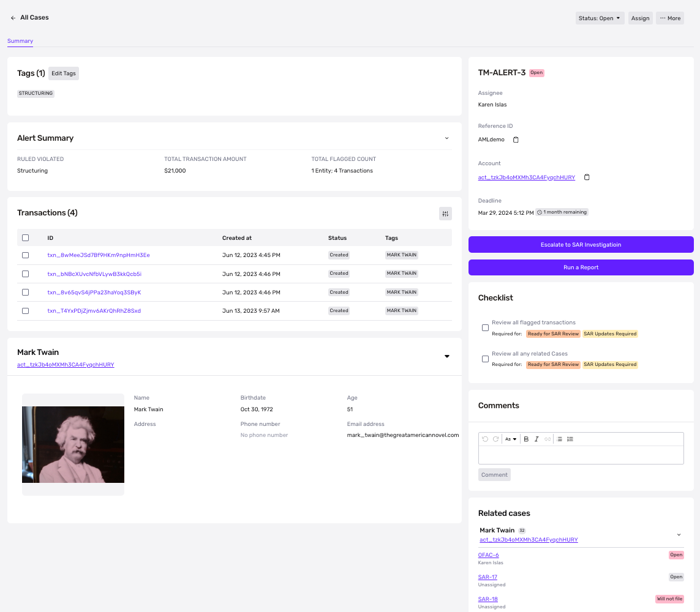Click the Created at column header

pyautogui.click(x=237, y=237)
